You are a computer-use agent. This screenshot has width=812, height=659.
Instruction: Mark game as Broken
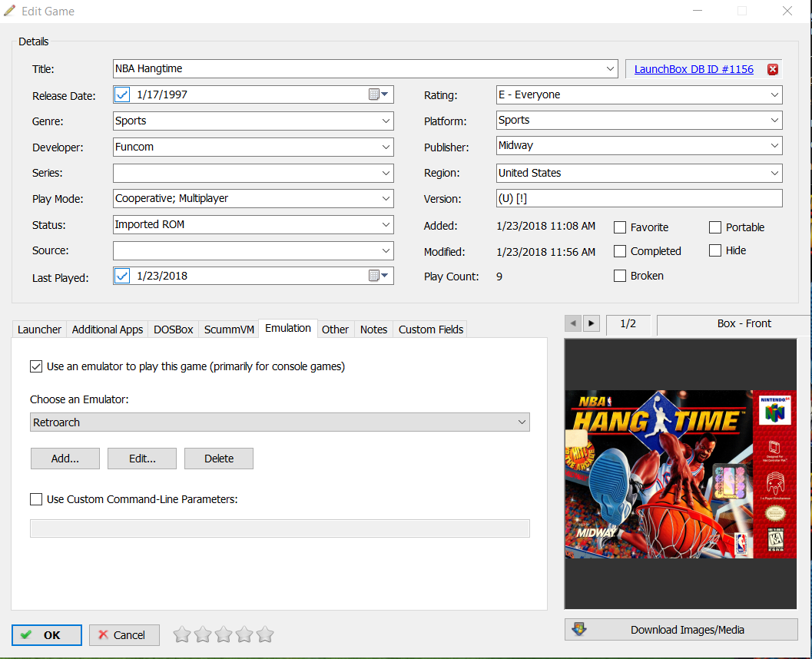pyautogui.click(x=620, y=276)
